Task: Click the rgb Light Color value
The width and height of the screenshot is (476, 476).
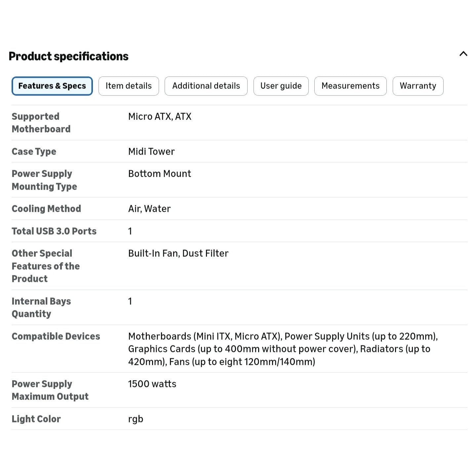Action: click(136, 419)
